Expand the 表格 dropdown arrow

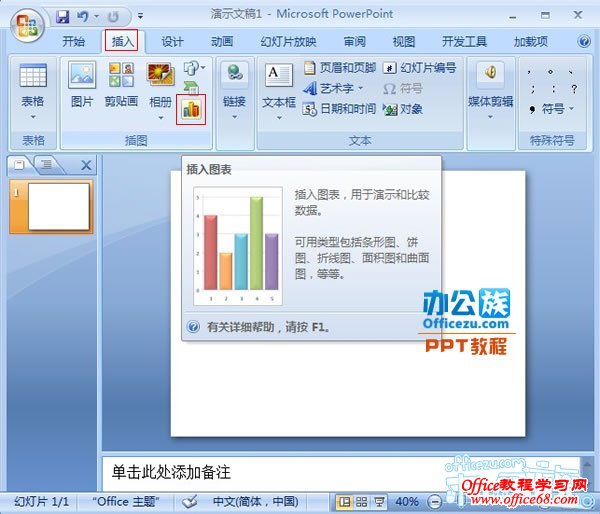[33, 117]
